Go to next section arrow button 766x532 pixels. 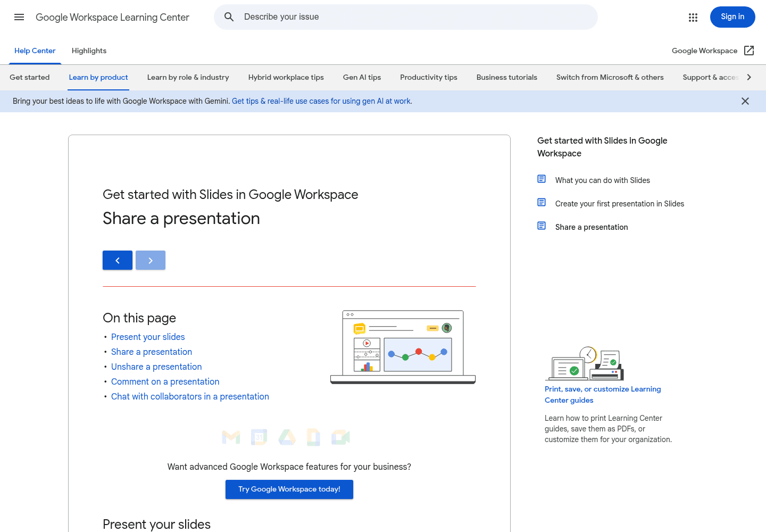pyautogui.click(x=151, y=260)
